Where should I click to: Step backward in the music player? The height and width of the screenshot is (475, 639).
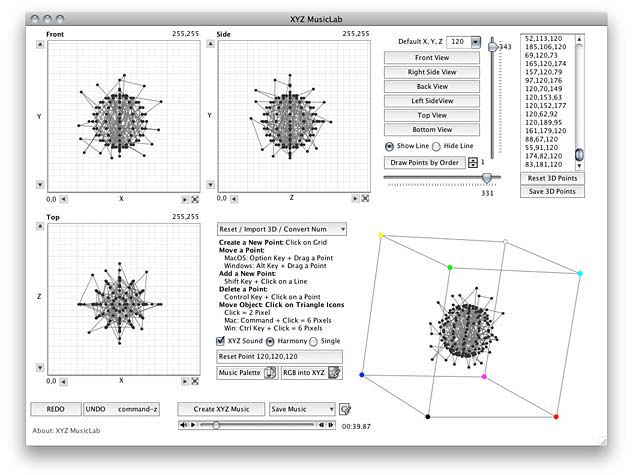click(x=322, y=425)
